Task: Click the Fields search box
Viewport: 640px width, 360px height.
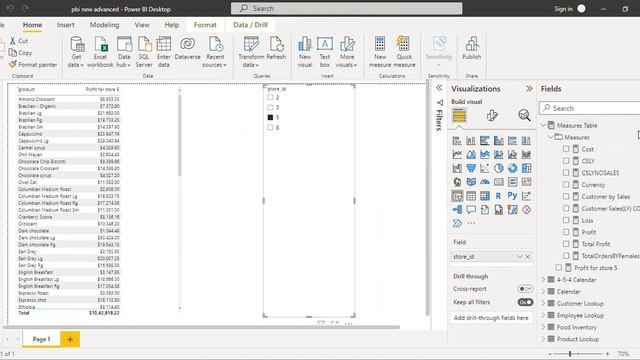Action: (x=590, y=108)
